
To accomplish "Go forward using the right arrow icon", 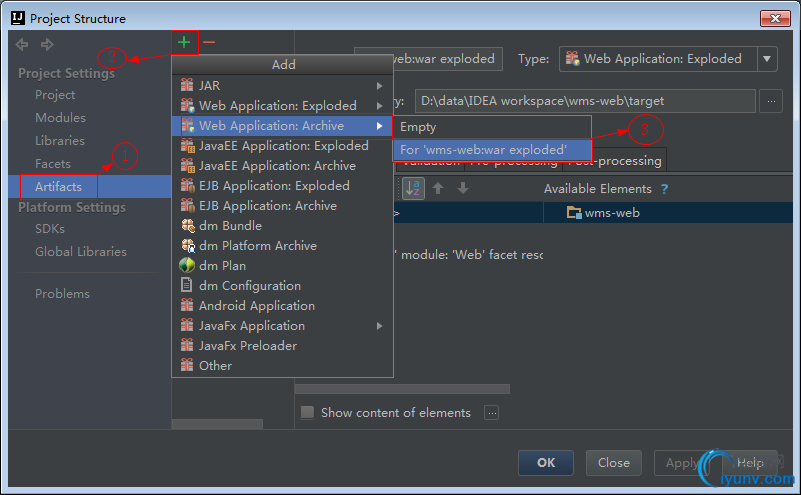I will click(47, 44).
